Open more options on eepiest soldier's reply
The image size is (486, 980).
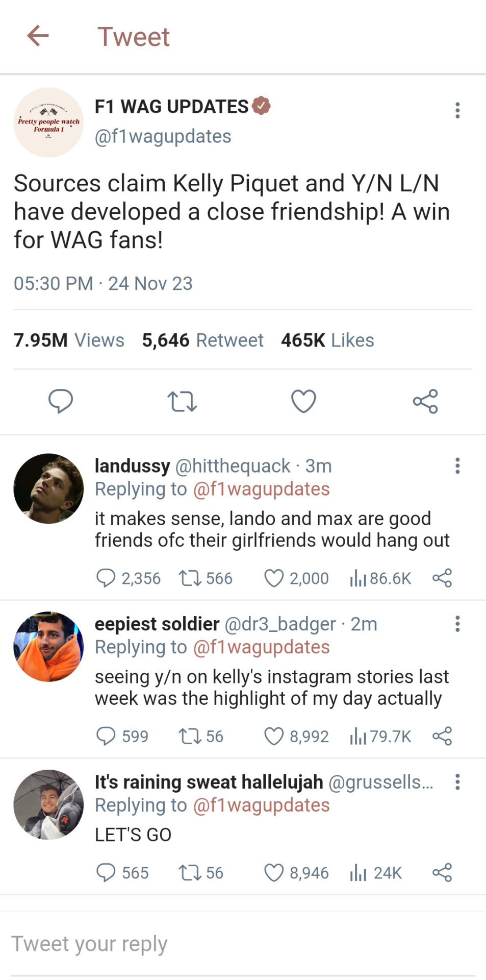click(457, 624)
